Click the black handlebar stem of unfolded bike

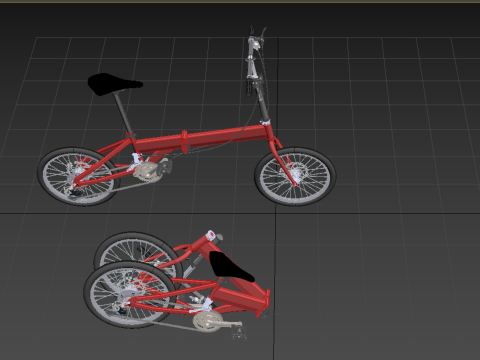262,103
